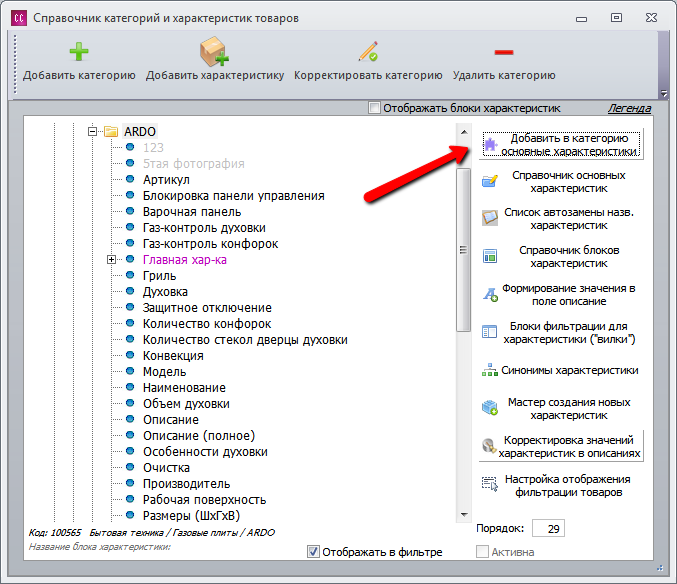Uncheck Отображать в фильтре checkbox

tap(313, 552)
